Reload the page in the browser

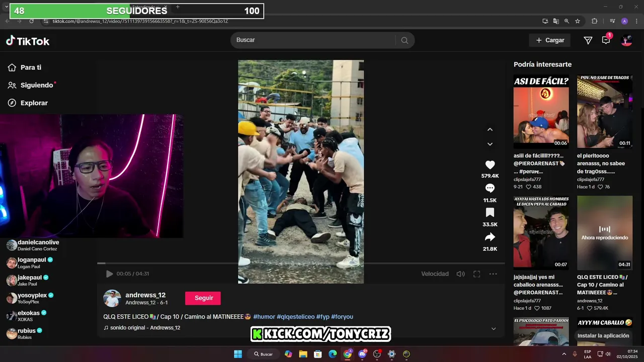point(31,21)
